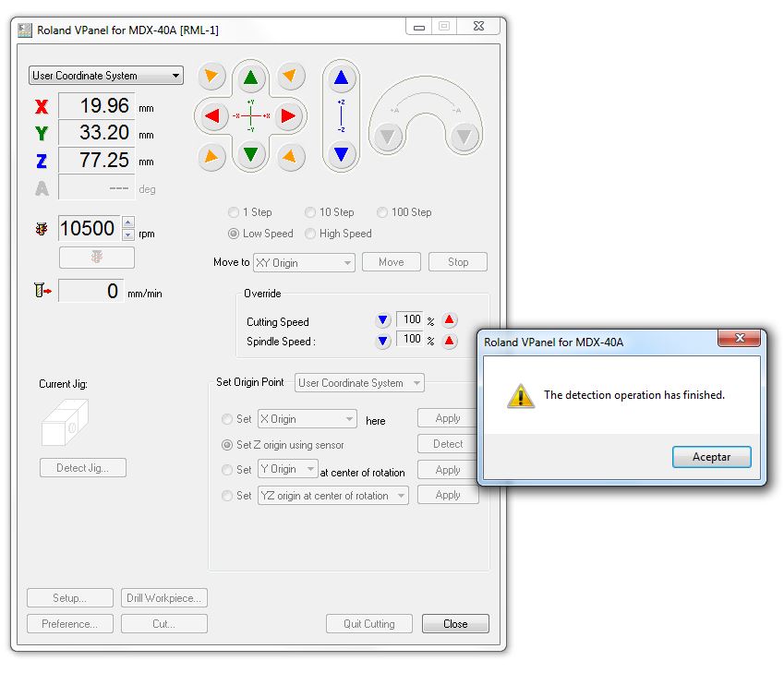Click the -A rotation arrow button

tap(464, 136)
